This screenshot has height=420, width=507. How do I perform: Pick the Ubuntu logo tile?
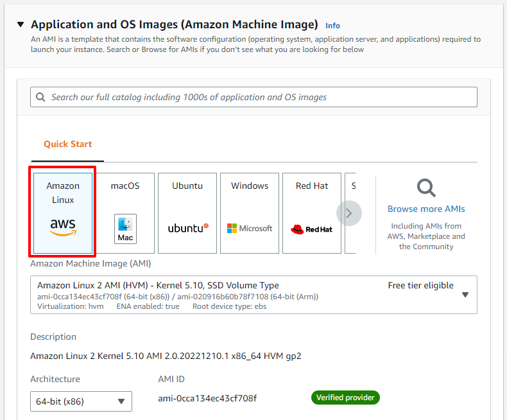[187, 213]
